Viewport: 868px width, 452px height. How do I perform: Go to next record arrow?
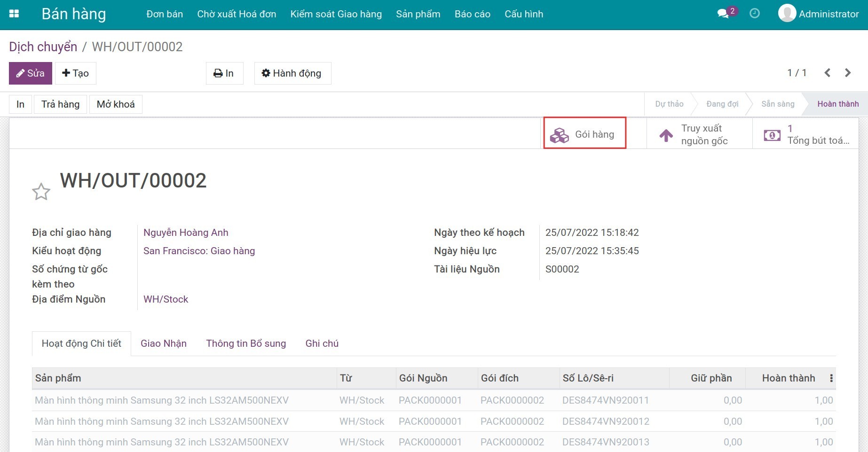[x=848, y=73]
